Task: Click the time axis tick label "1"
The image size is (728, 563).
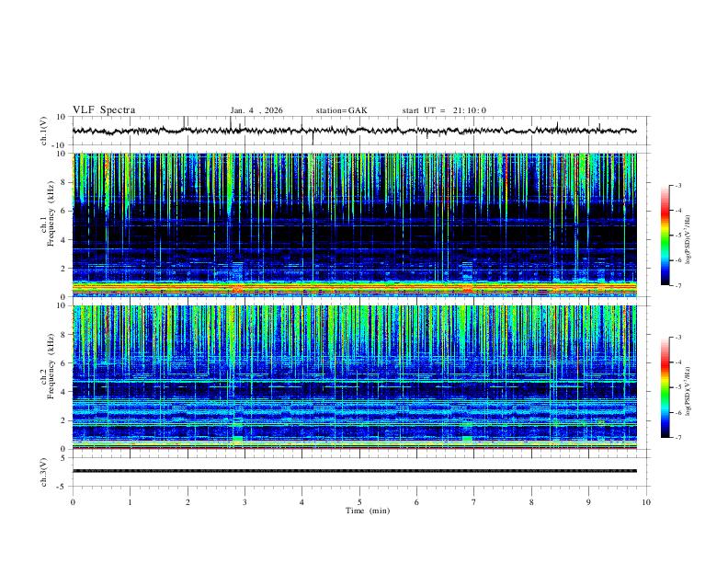Action: point(130,502)
